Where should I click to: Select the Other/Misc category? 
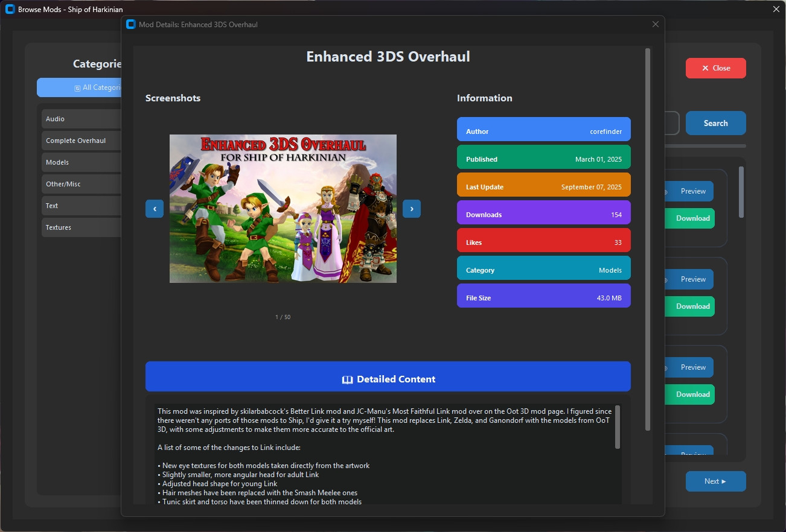click(81, 183)
